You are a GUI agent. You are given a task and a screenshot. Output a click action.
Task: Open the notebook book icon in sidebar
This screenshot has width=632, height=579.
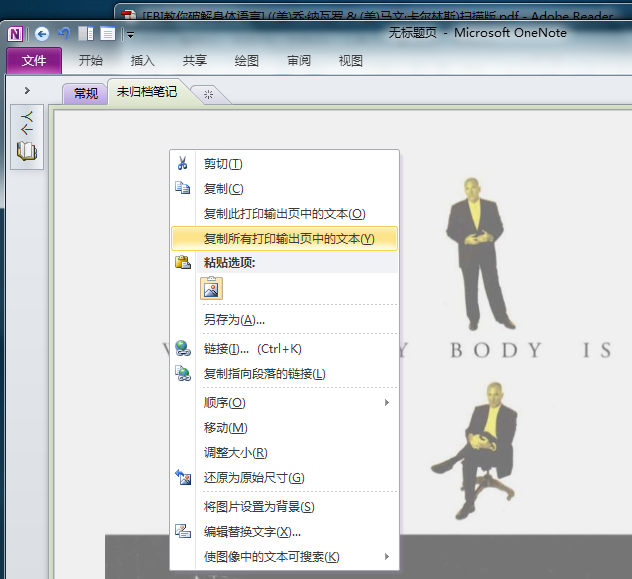click(x=26, y=152)
